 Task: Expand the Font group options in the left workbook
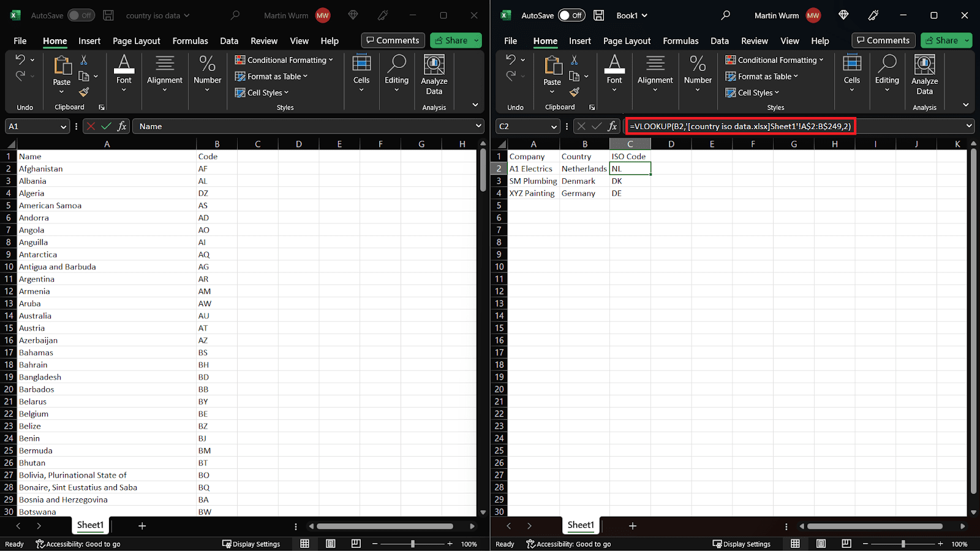tap(124, 89)
